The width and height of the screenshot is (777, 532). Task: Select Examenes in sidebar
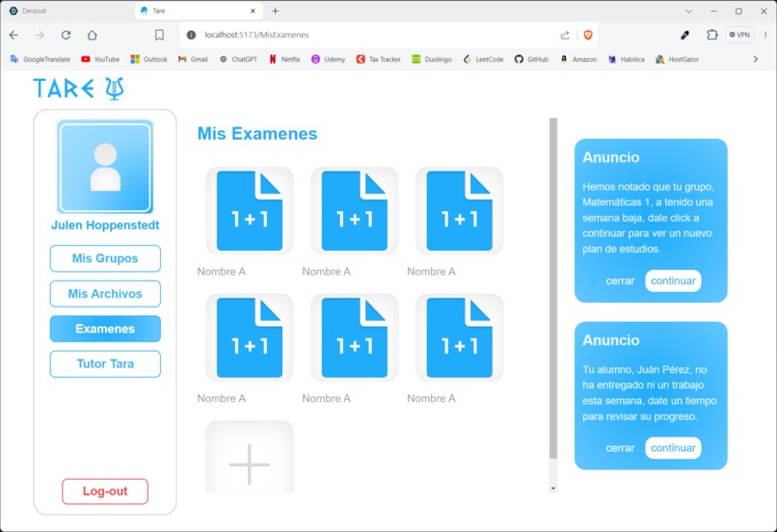tap(105, 329)
